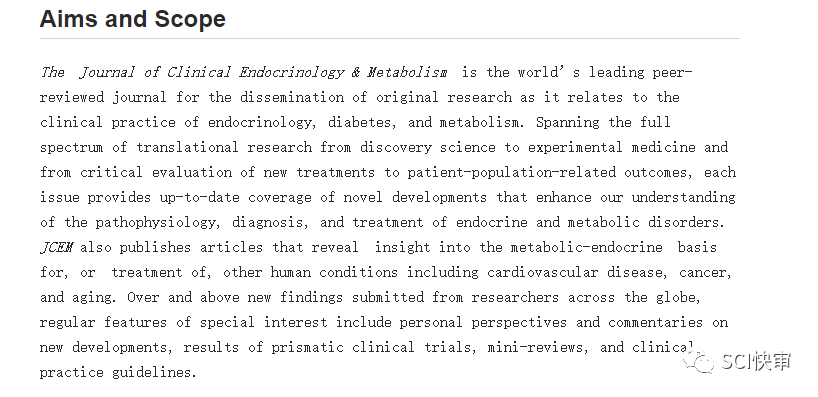The height and width of the screenshot is (397, 818).
Task: Click the WeChat logo watermark icon
Action: pos(700,362)
